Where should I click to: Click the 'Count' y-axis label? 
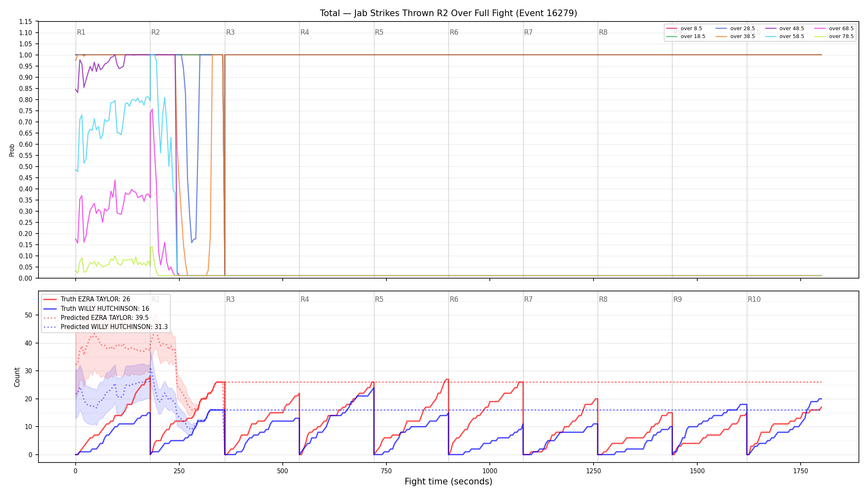[x=17, y=377]
